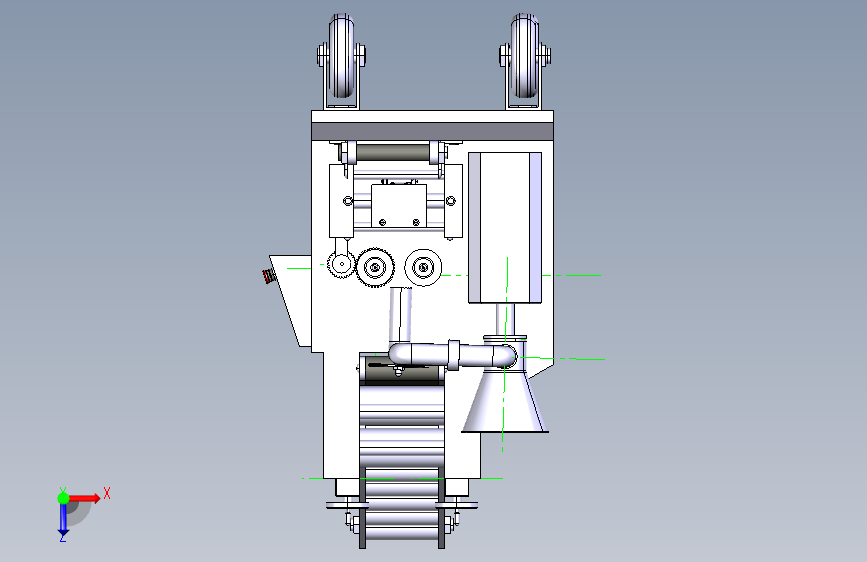Viewport: 867px width, 562px height.
Task: Select the cone-shaped funnel nozzle
Action: (505, 401)
